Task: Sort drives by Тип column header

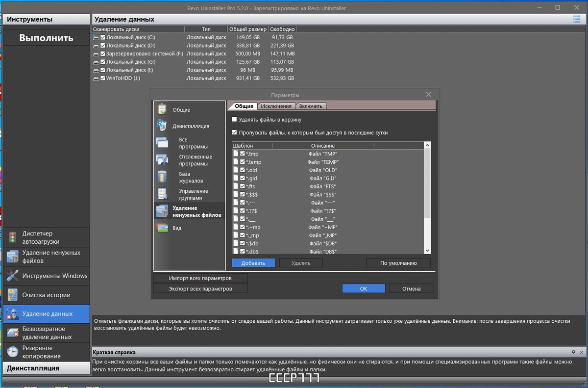Action: (206, 29)
